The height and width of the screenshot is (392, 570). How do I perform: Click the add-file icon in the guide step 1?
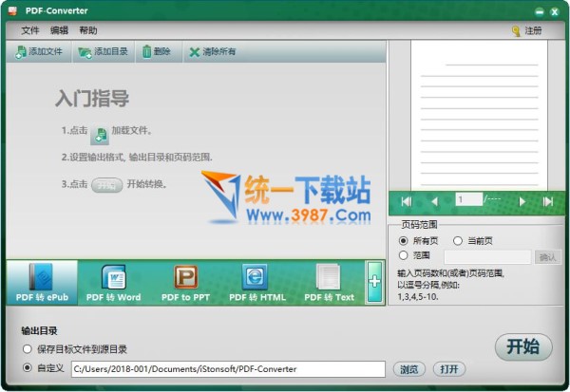coord(100,135)
